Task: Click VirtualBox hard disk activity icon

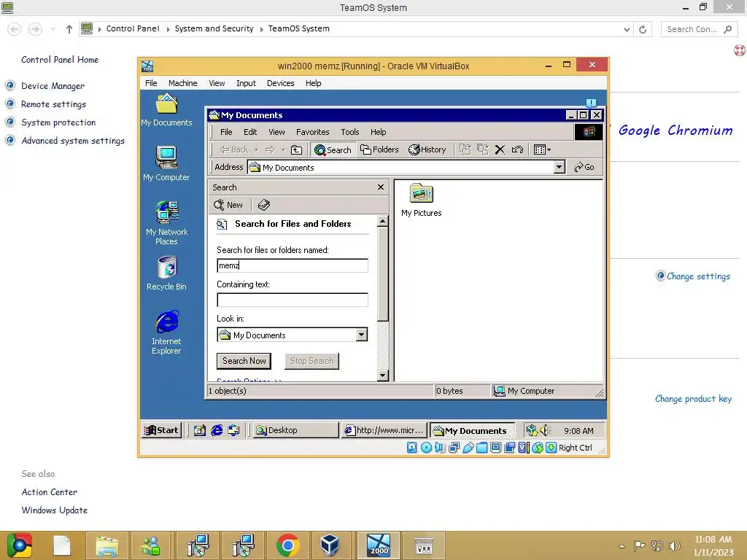Action: coord(412,448)
